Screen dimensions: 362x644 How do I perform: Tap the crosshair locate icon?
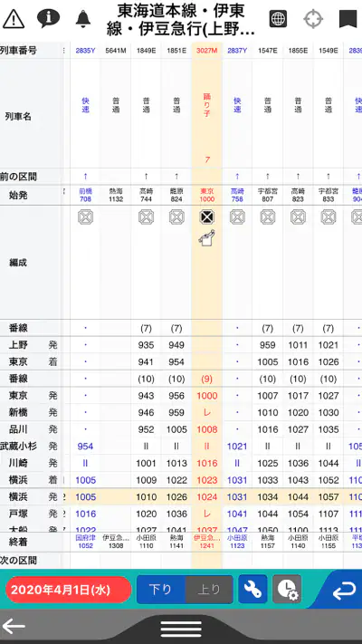coord(313,19)
